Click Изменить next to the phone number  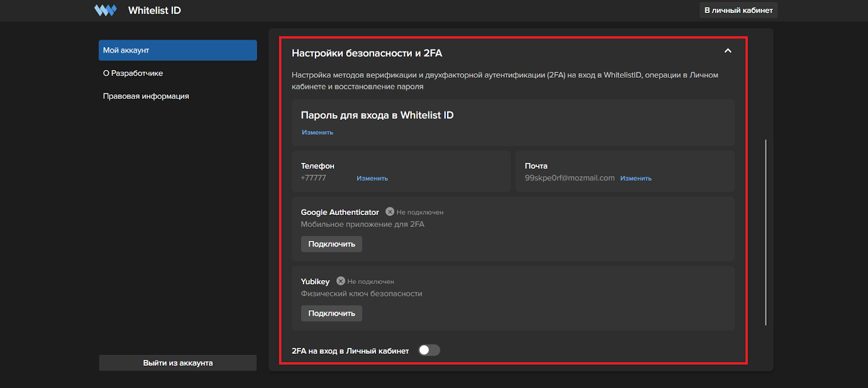[372, 178]
